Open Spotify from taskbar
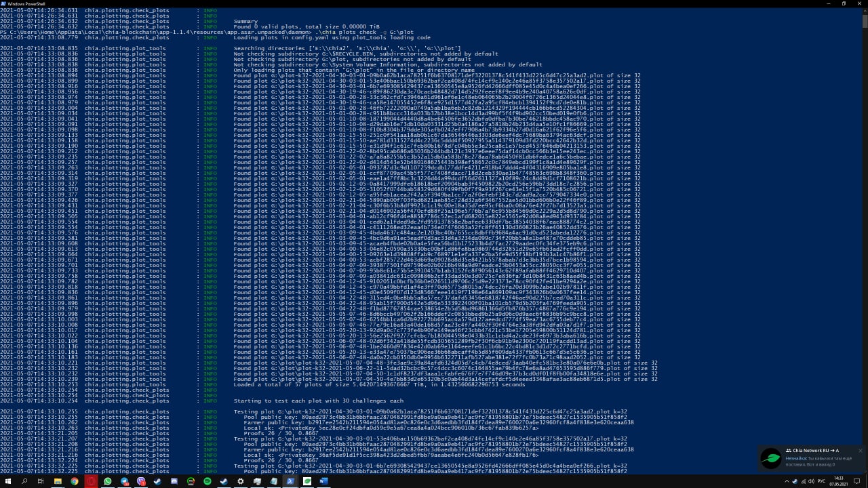This screenshot has width=868, height=488. [x=208, y=481]
